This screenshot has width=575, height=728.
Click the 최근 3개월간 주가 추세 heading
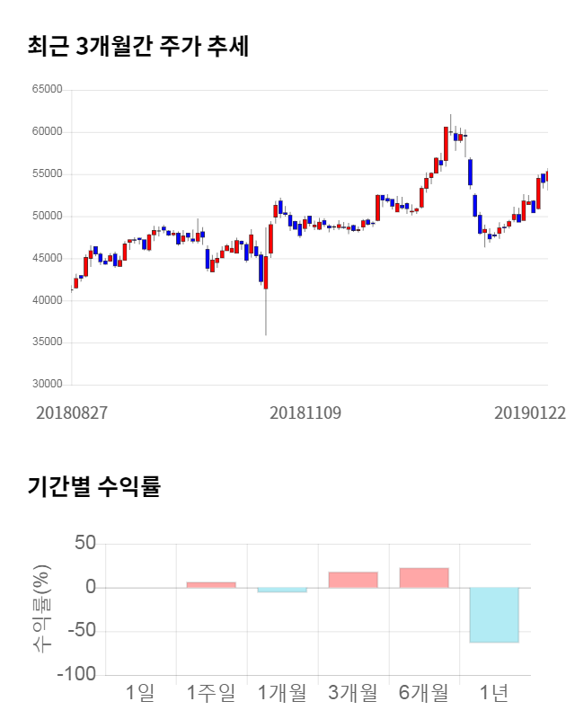pos(138,47)
